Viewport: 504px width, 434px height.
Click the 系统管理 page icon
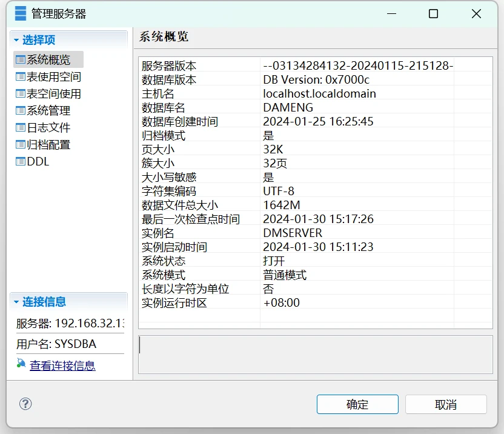pos(21,111)
